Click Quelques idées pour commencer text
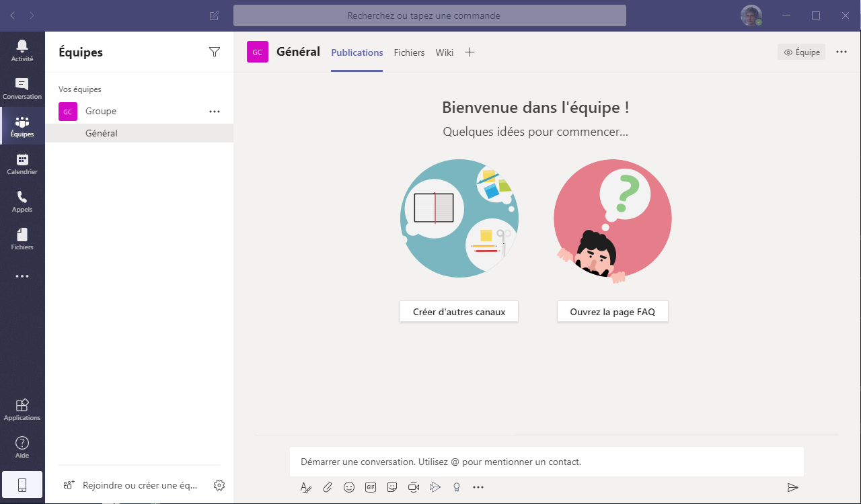This screenshot has height=504, width=861. (x=535, y=132)
